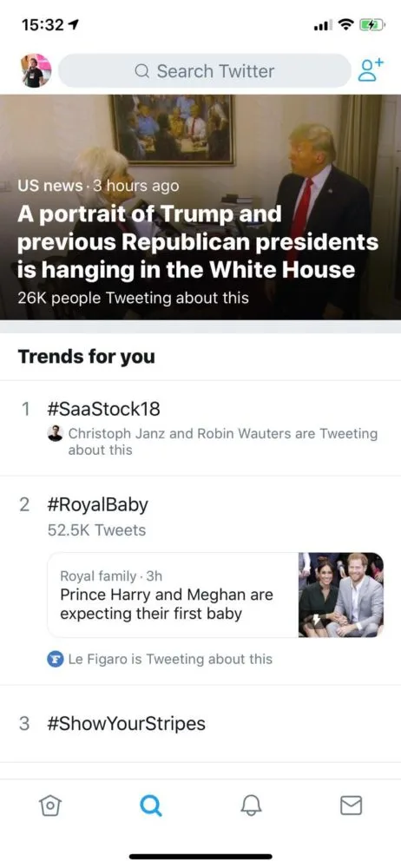Image resolution: width=401 pixels, height=868 pixels.
Task: Tap the Wi-Fi status icon
Action: click(x=346, y=25)
